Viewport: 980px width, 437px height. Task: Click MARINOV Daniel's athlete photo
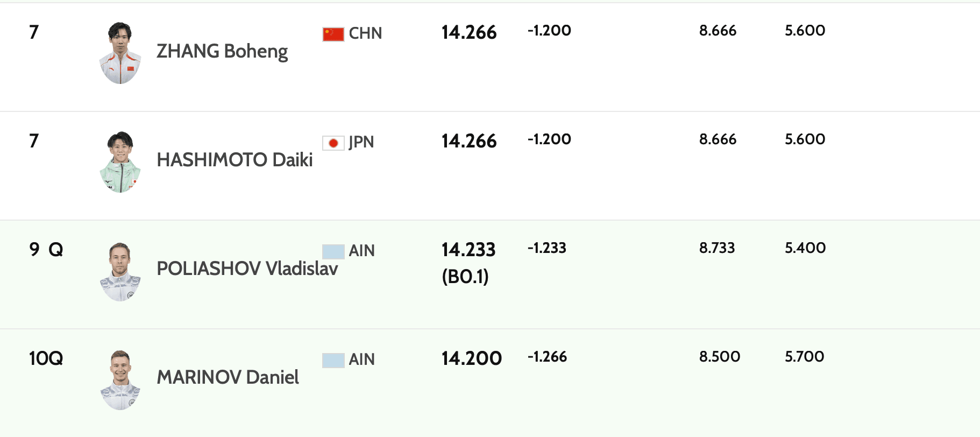120,380
